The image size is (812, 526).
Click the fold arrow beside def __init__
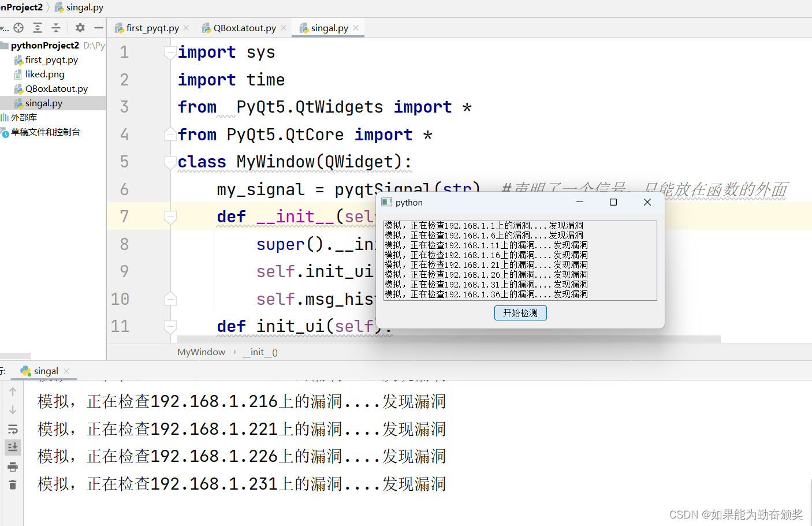pyautogui.click(x=170, y=217)
